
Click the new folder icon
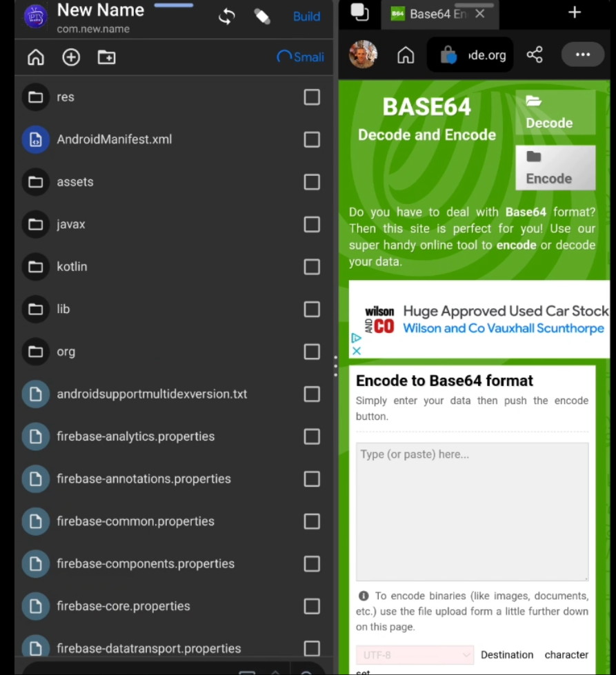click(x=106, y=57)
